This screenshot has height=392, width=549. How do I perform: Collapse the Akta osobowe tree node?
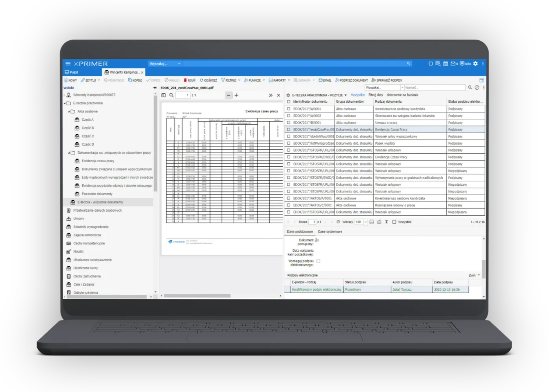coord(69,112)
